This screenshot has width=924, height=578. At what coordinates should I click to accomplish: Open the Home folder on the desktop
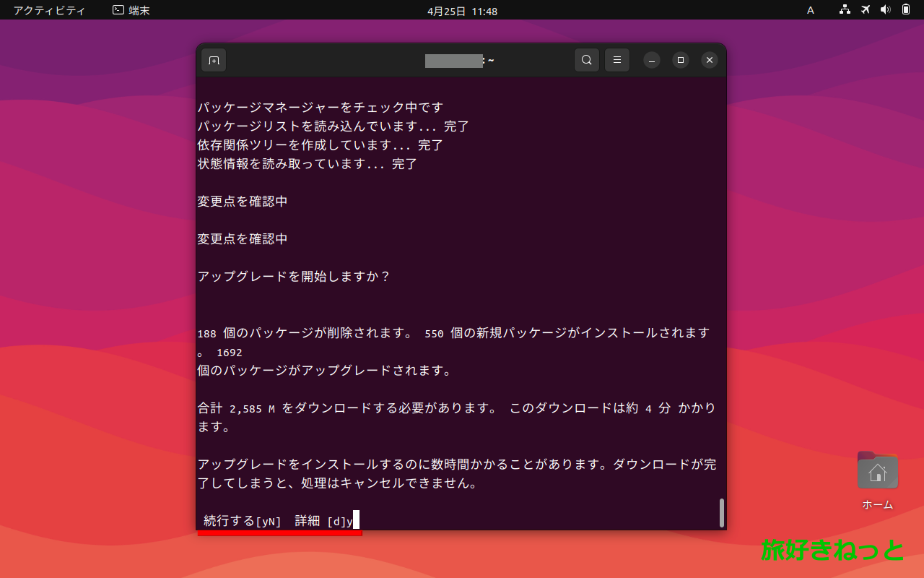click(x=877, y=470)
